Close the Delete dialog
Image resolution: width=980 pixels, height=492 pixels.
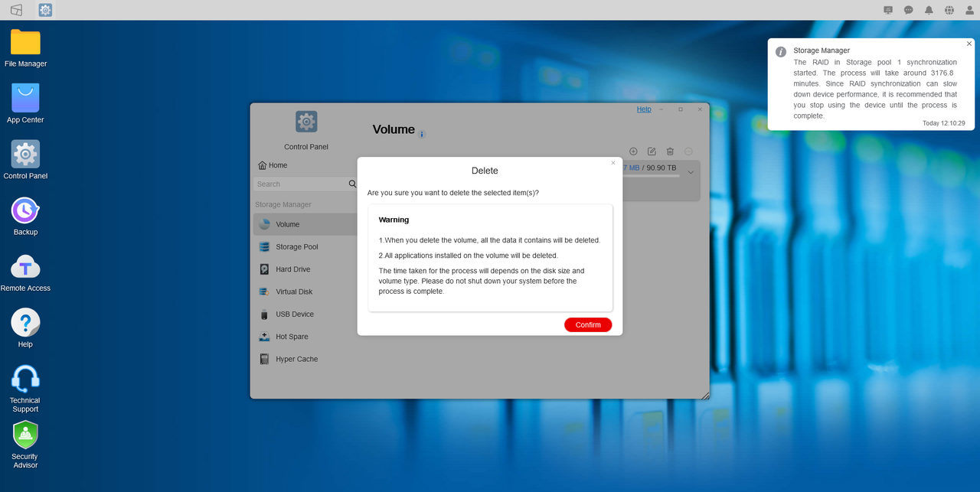click(612, 163)
